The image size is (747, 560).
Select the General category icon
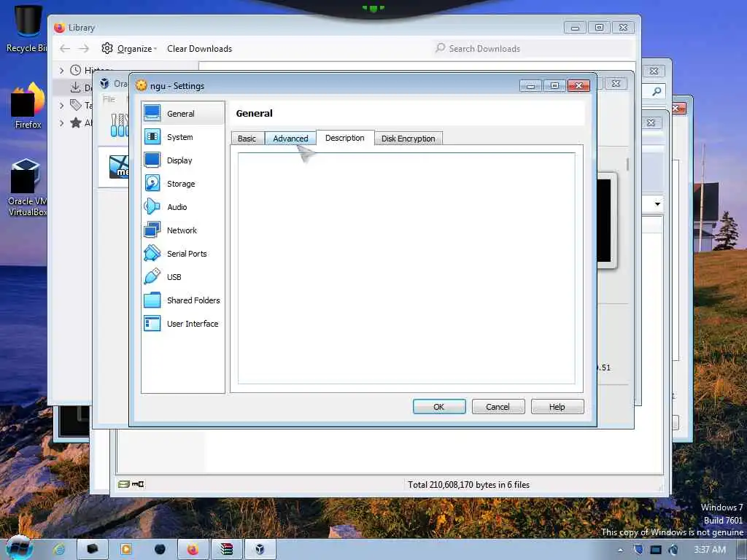click(152, 113)
